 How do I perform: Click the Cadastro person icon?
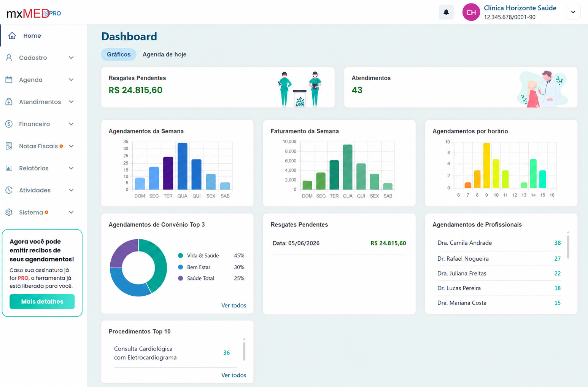pos(9,58)
